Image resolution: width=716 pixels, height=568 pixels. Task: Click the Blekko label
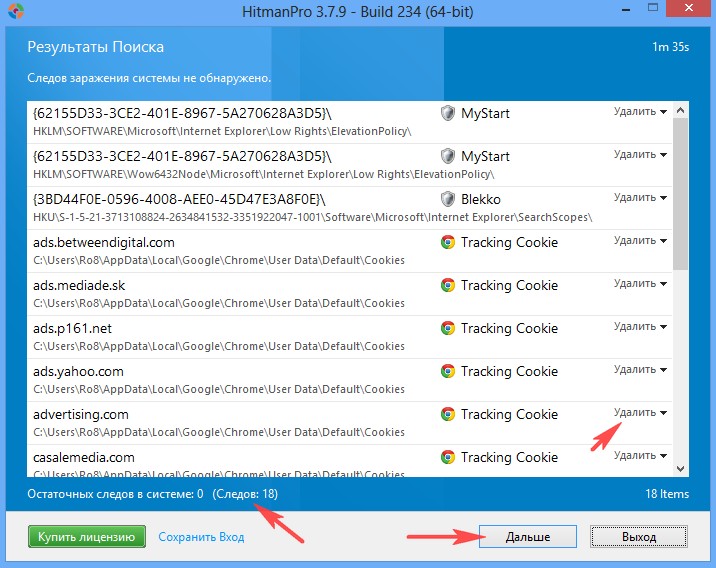[x=481, y=200]
